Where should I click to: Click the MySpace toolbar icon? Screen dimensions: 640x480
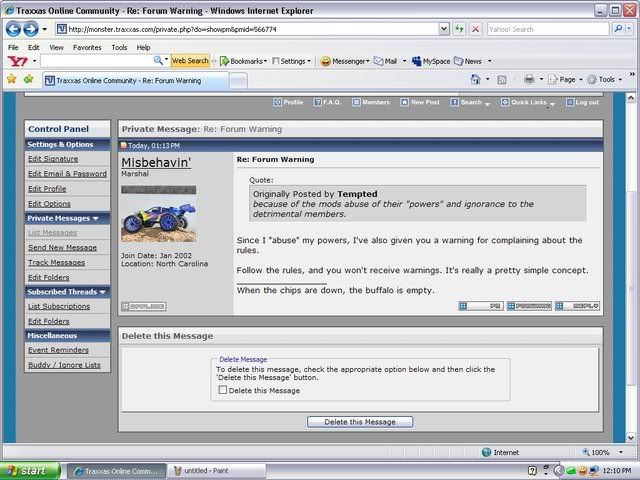click(435, 61)
